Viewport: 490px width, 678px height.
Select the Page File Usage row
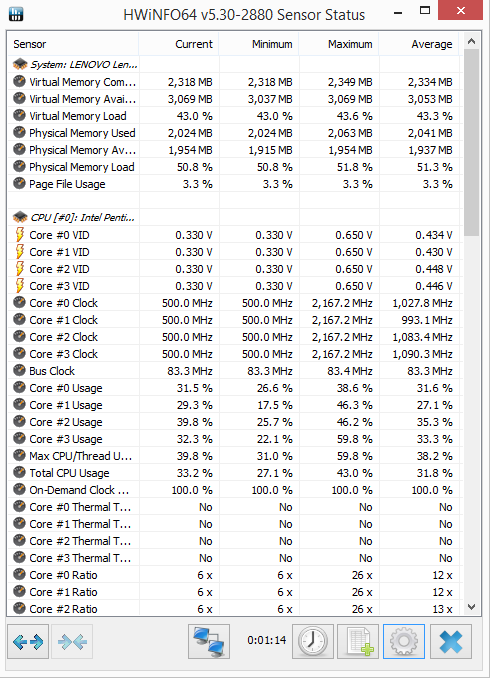pos(234,184)
